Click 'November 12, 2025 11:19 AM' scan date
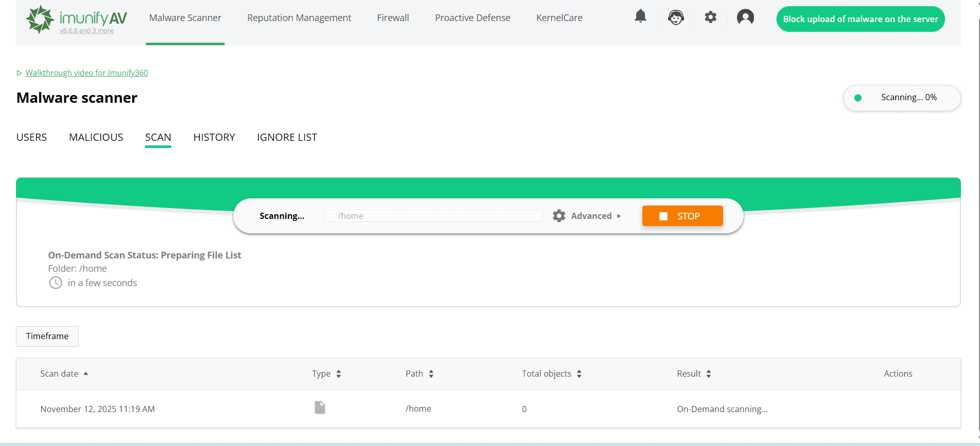Screen dimensions: 980x446 coord(98,409)
